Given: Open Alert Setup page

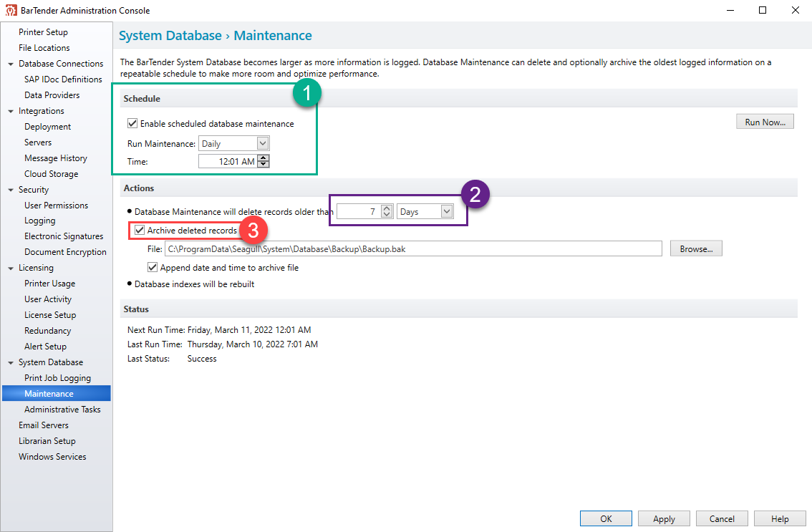Looking at the screenshot, I should 46,346.
